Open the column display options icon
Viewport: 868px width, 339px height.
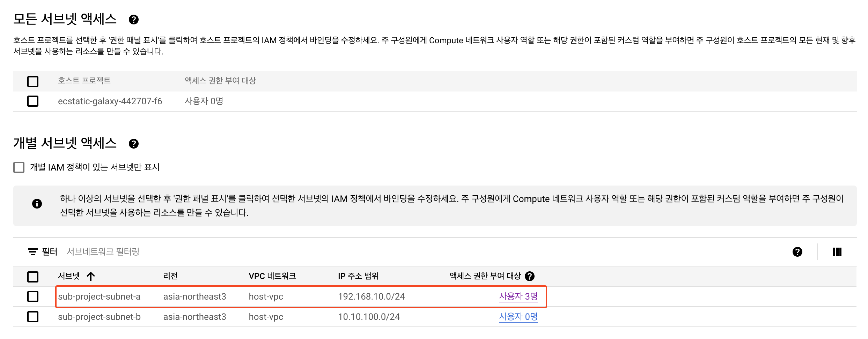837,252
